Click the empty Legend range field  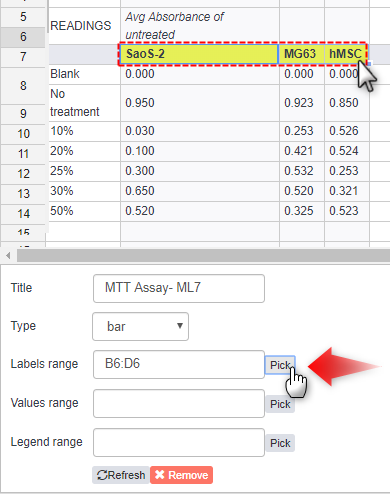coord(179,442)
